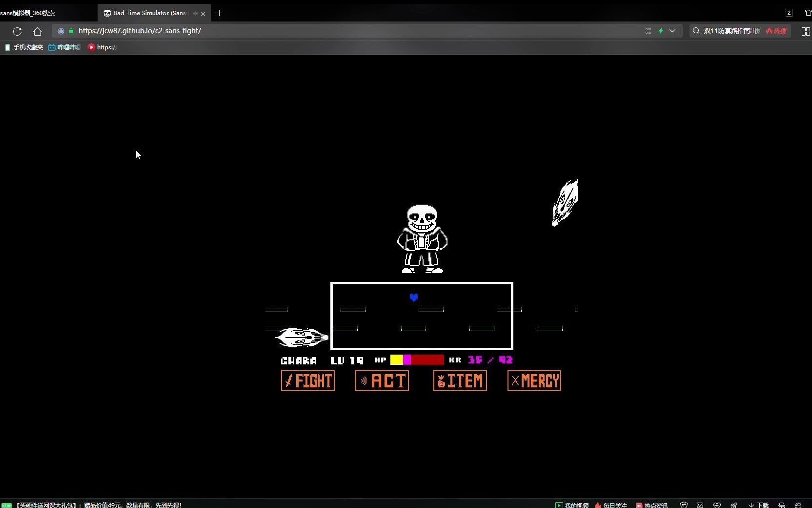Toggle the site security padlock in address bar
The image size is (812, 508).
(x=70, y=31)
